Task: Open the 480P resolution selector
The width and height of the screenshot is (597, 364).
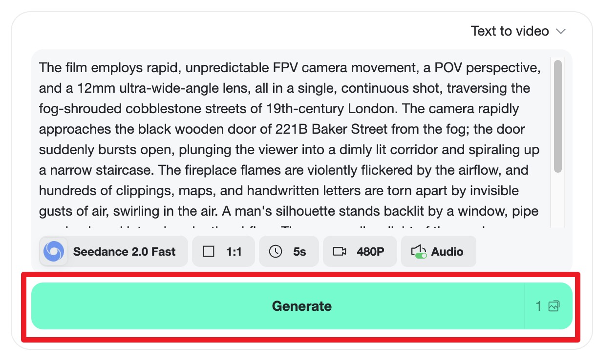Action: pos(359,252)
